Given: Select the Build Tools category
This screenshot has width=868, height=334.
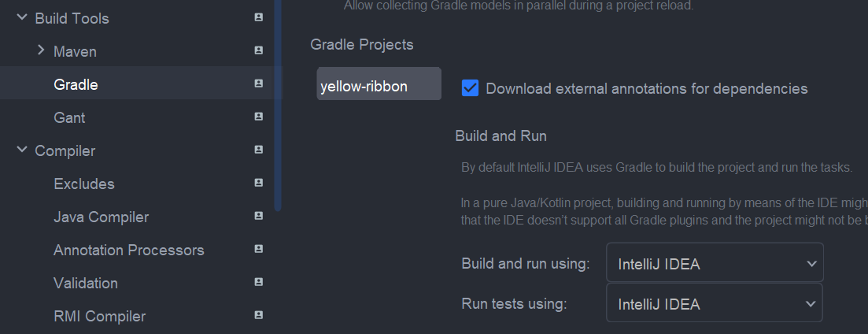Looking at the screenshot, I should tap(72, 18).
